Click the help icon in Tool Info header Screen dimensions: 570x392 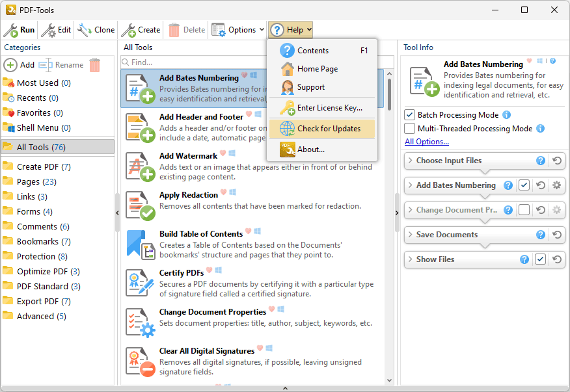[x=552, y=61]
